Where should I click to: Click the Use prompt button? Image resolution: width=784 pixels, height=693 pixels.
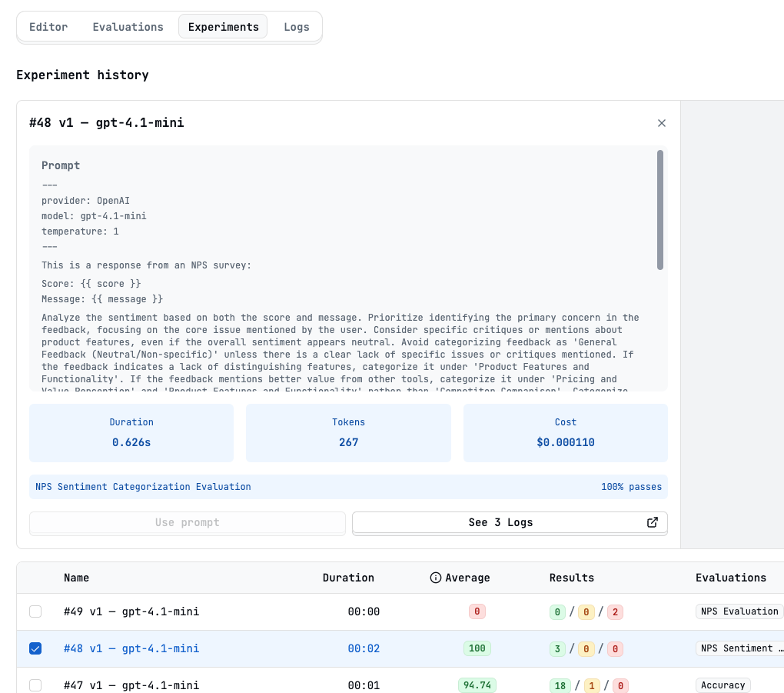187,522
